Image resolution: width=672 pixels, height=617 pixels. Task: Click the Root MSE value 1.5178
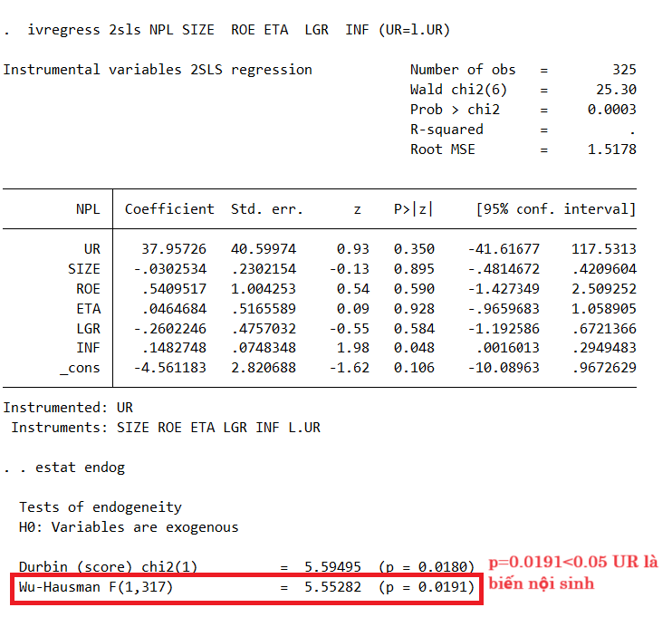point(612,149)
